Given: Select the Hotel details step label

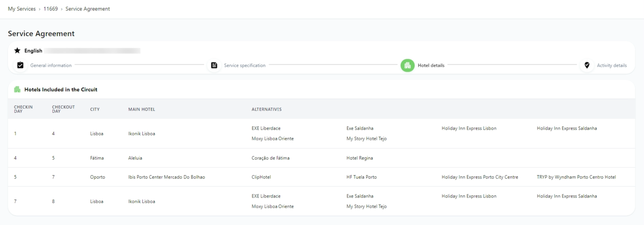Looking at the screenshot, I should point(431,65).
